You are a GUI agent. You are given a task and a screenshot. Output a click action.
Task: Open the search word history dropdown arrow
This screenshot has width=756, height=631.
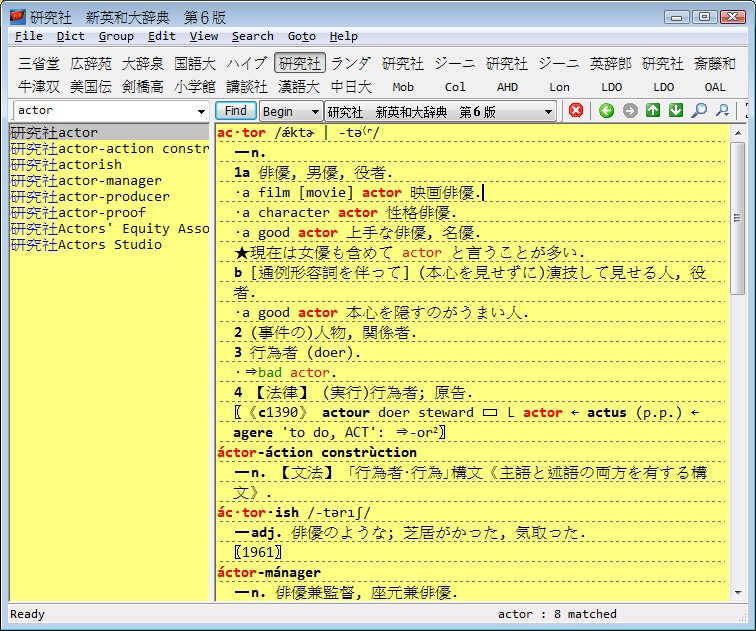coord(201,111)
